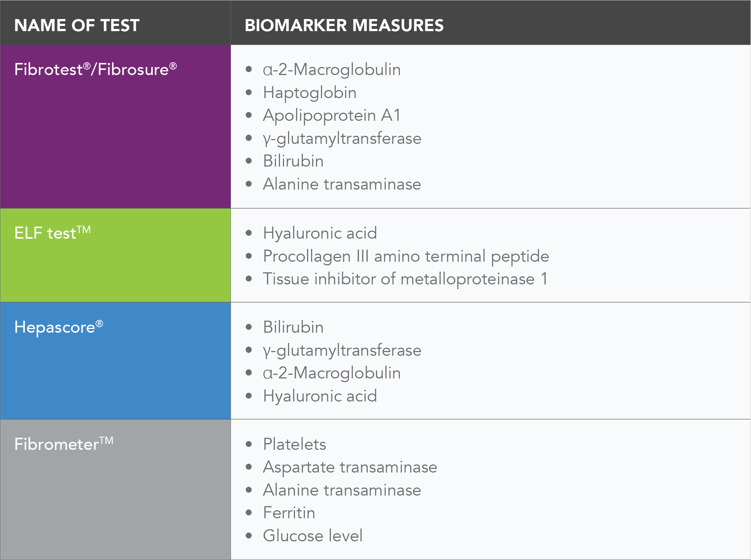Screen dimensions: 751x560
Task: Click the "BIOMARKER MEASURES" column header
Action: [x=344, y=25]
